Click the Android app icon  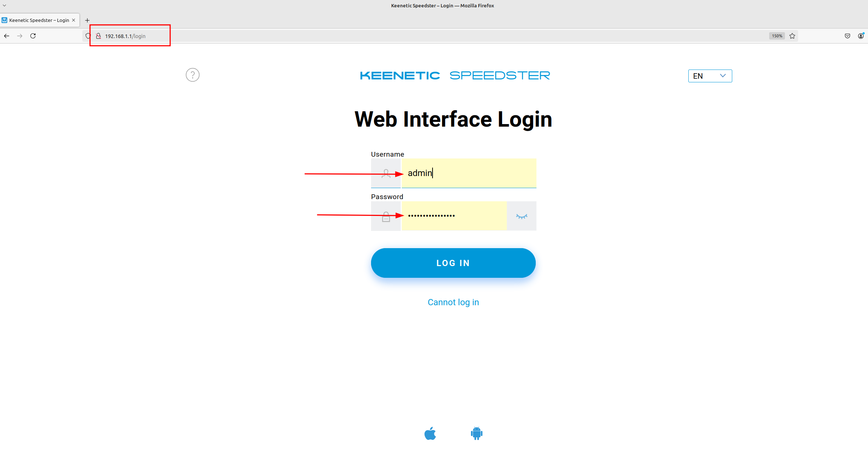(476, 433)
